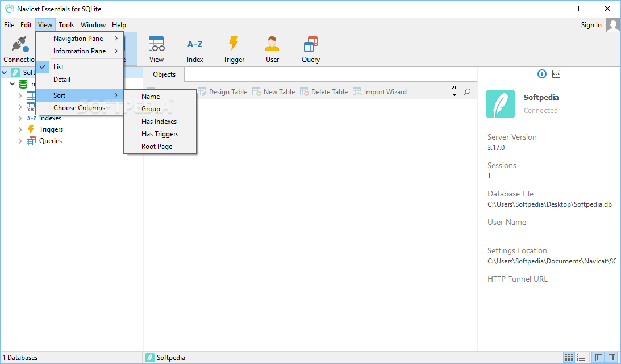Open Choose Columns menu entry
Viewport: 621px width, 364px height.
coord(80,108)
